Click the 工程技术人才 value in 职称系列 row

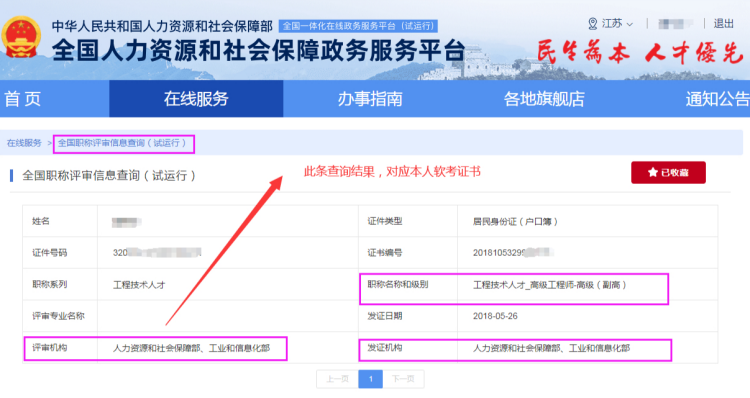point(139,285)
